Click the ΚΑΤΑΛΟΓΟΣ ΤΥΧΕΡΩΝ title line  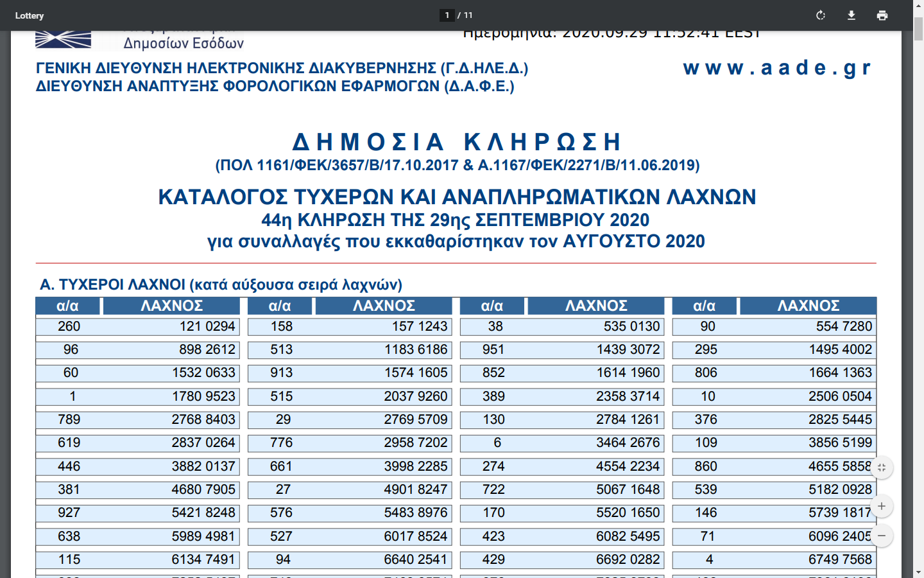coord(457,197)
